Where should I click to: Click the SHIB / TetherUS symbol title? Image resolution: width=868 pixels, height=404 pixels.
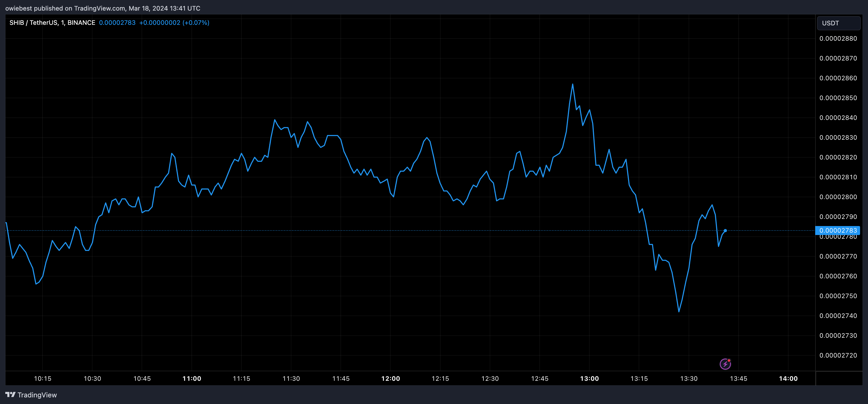click(x=33, y=22)
